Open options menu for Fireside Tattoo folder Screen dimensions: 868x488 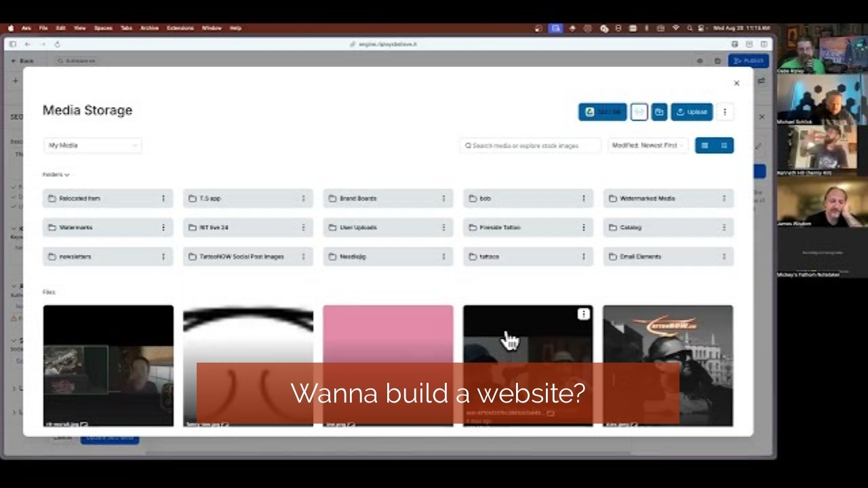click(x=583, y=228)
